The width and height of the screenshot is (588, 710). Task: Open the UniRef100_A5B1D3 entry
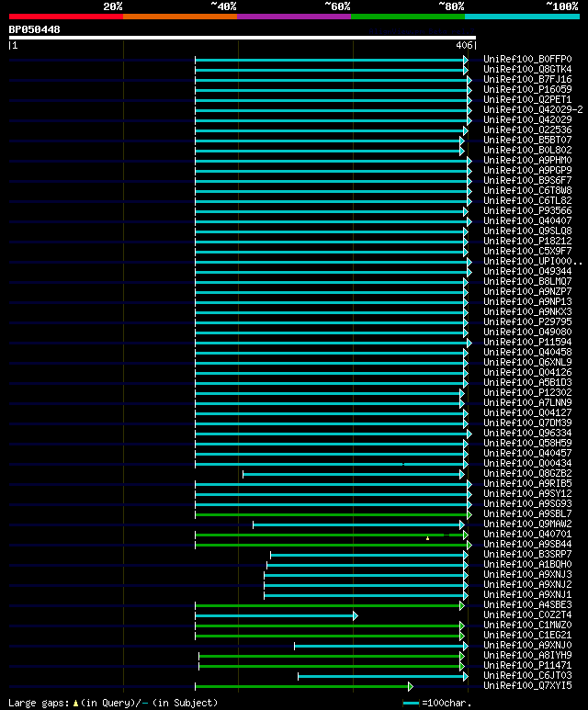[x=527, y=383]
